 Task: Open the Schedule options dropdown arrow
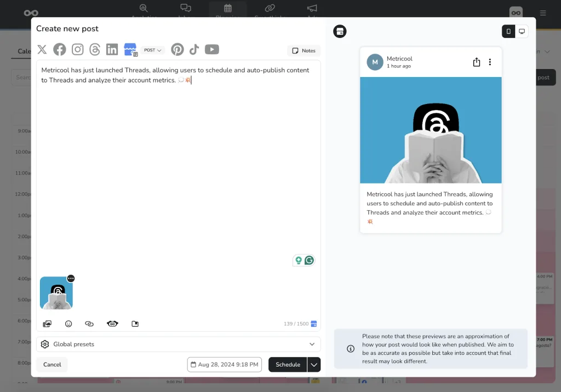(x=314, y=365)
